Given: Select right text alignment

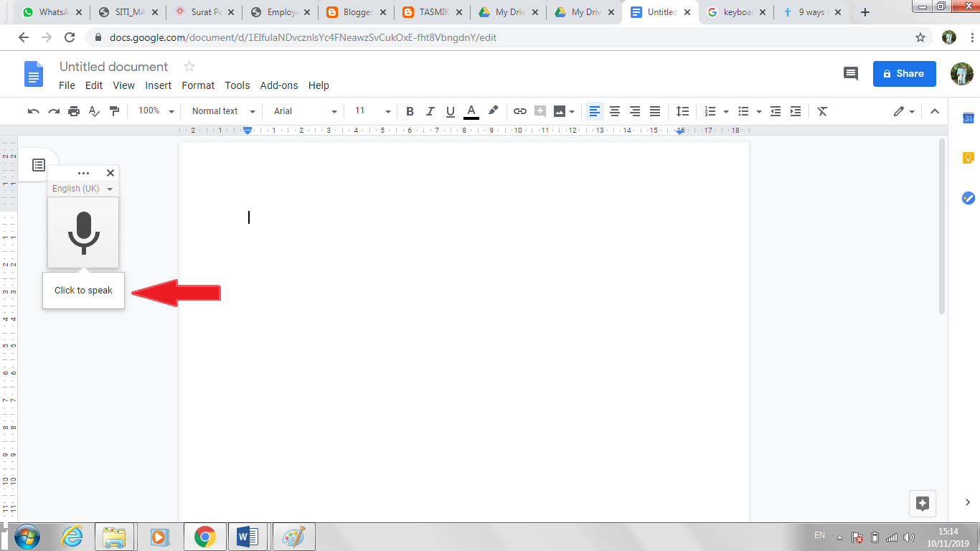Looking at the screenshot, I should [634, 111].
